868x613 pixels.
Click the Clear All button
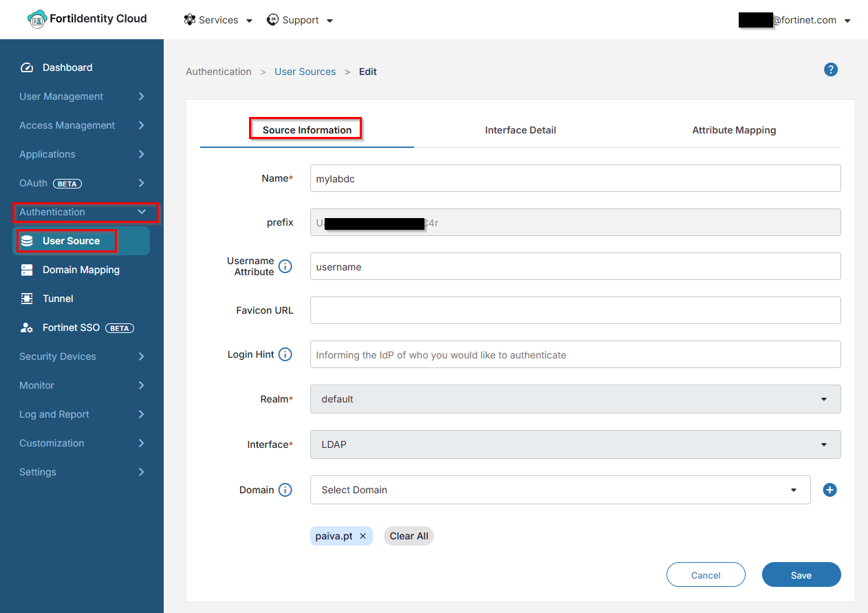[409, 536]
